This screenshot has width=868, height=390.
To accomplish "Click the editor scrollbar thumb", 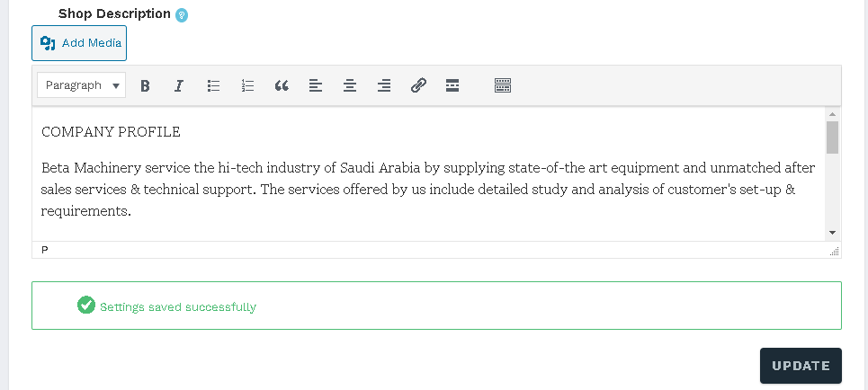I will [832, 137].
